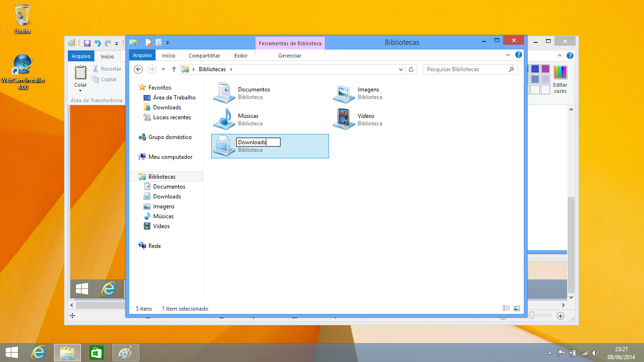This screenshot has width=644, height=362.
Task: Open the Exibir ribbon tab
Action: [240, 56]
